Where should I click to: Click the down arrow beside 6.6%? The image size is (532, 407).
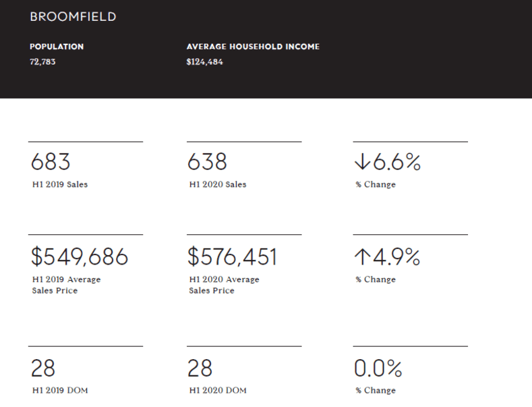coord(361,163)
